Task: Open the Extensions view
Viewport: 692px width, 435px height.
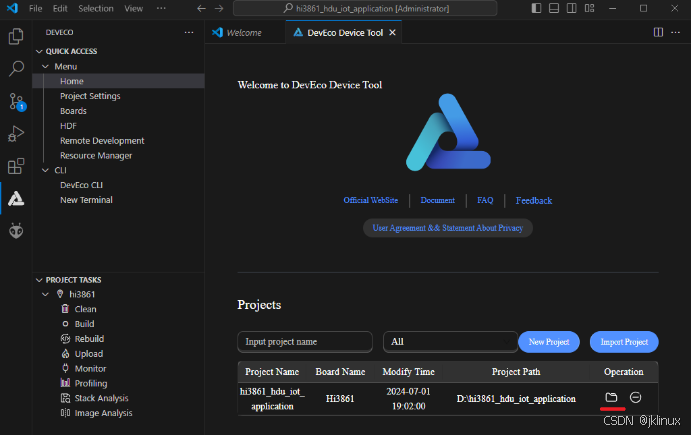Action: (16, 166)
